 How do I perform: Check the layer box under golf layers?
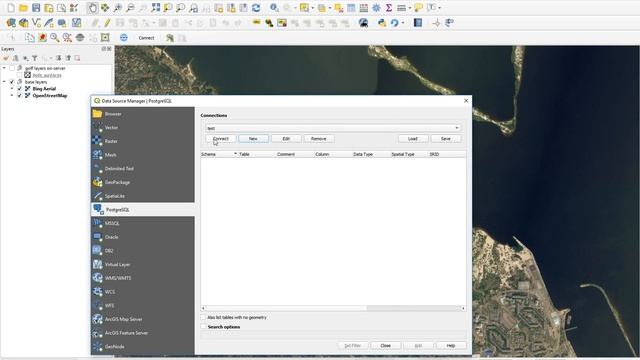click(x=20, y=75)
